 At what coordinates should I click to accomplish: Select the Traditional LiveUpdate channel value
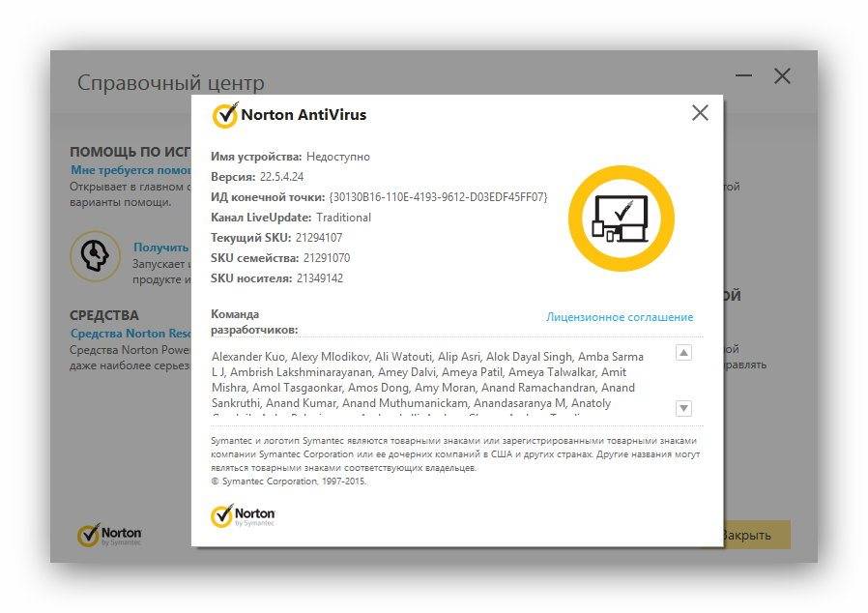344,218
